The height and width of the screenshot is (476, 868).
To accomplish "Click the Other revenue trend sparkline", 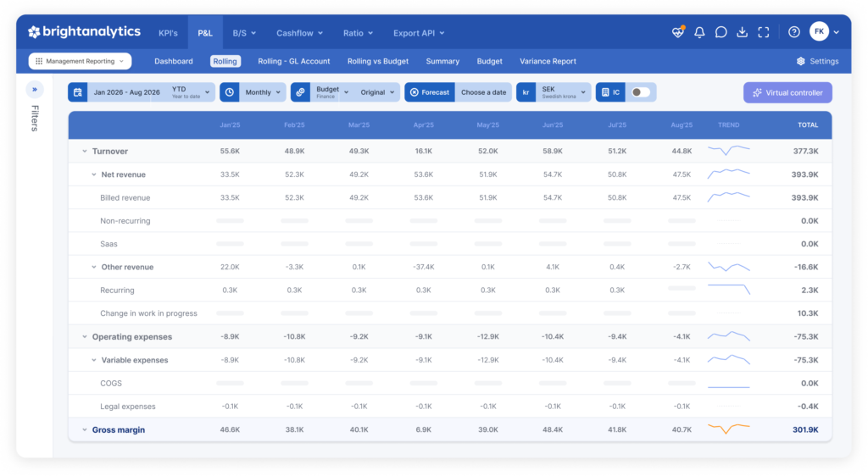I will coord(728,267).
